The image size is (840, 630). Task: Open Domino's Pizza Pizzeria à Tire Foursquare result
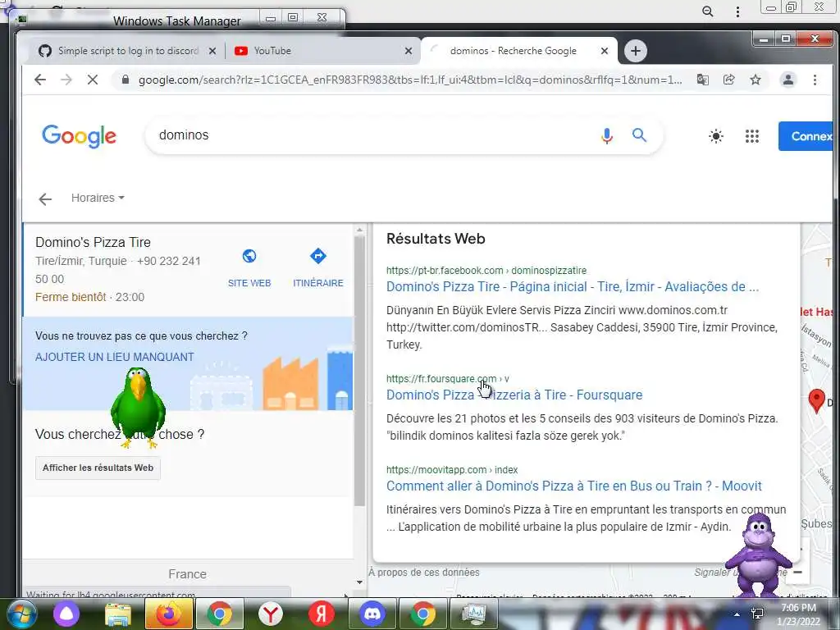(x=514, y=395)
